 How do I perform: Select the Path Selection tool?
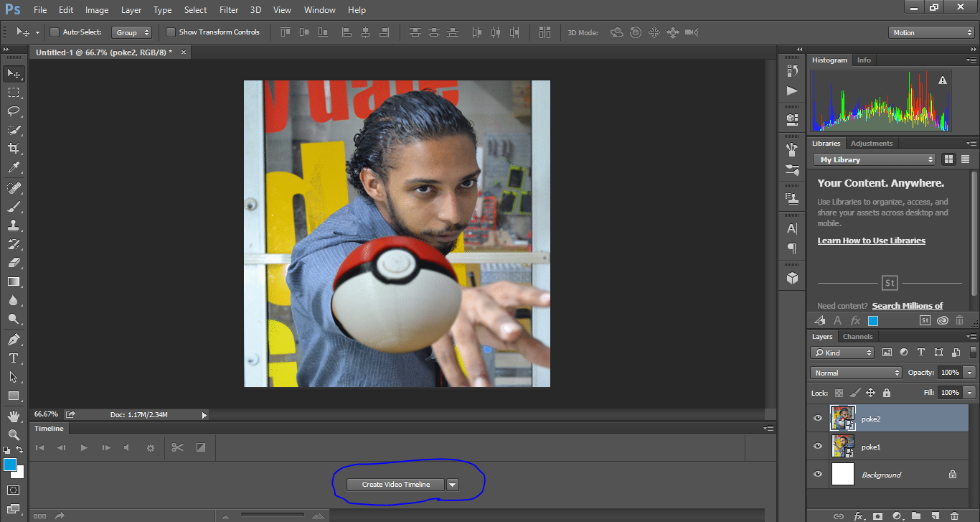[x=14, y=376]
